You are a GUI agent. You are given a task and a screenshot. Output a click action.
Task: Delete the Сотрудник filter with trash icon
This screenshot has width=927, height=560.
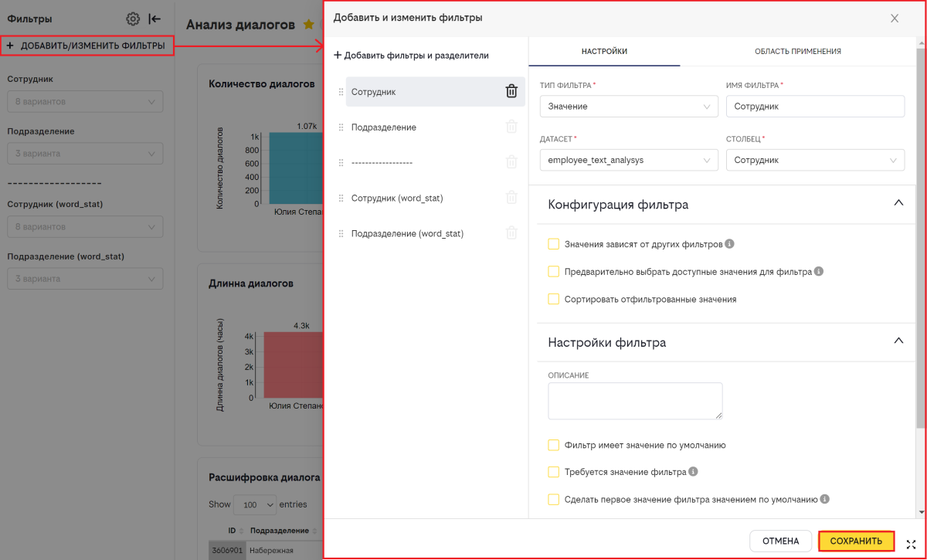511,91
